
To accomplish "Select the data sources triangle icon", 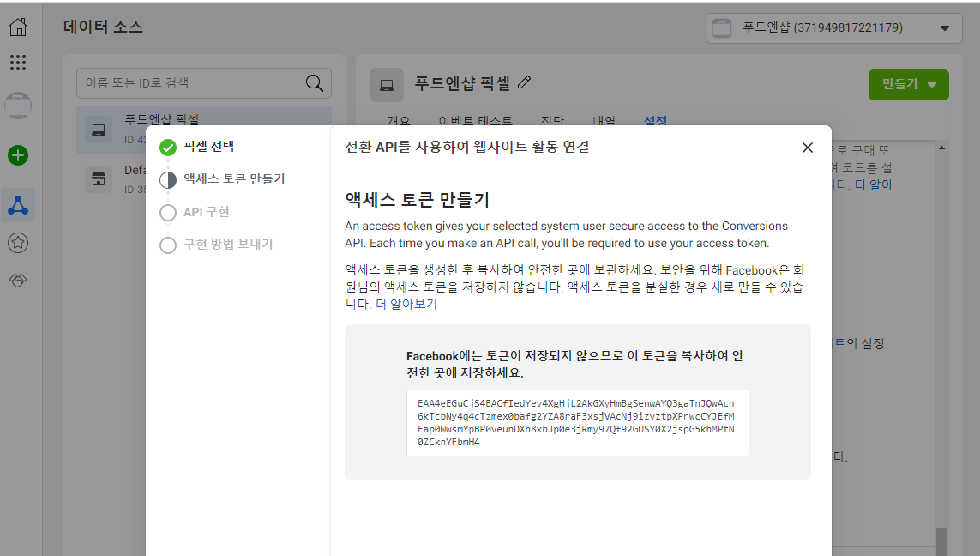I will 18,205.
